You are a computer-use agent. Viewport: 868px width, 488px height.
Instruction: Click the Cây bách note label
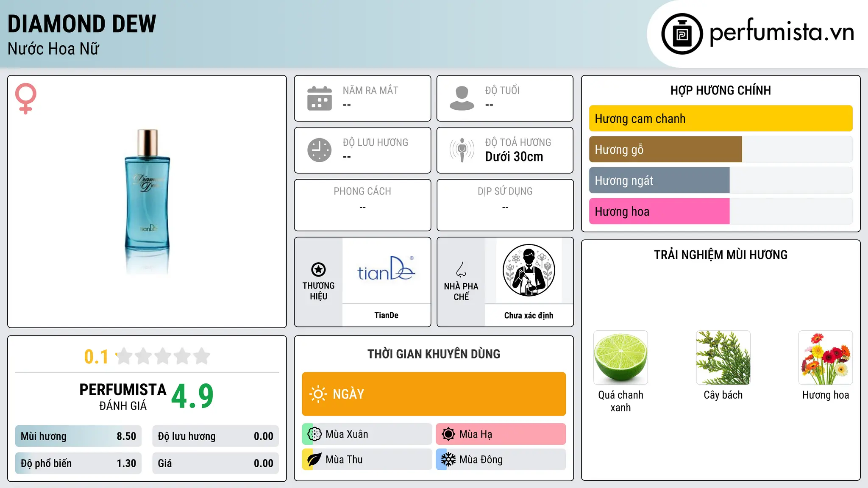pyautogui.click(x=723, y=395)
